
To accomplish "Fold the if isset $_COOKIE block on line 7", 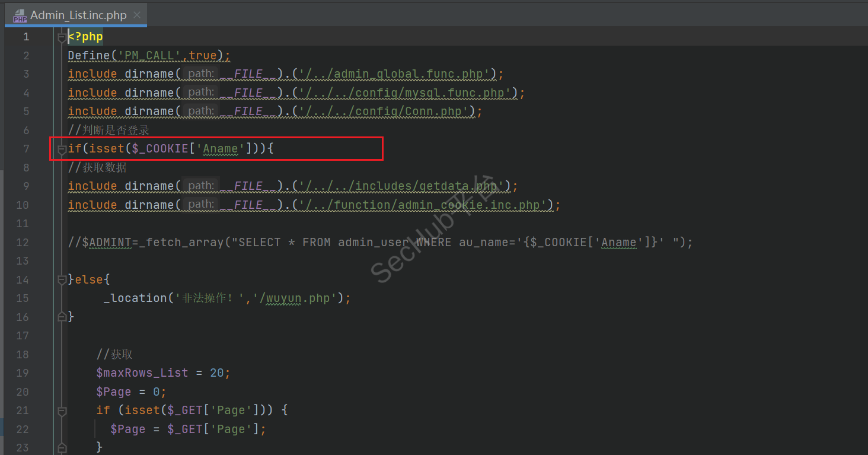I will pos(62,149).
